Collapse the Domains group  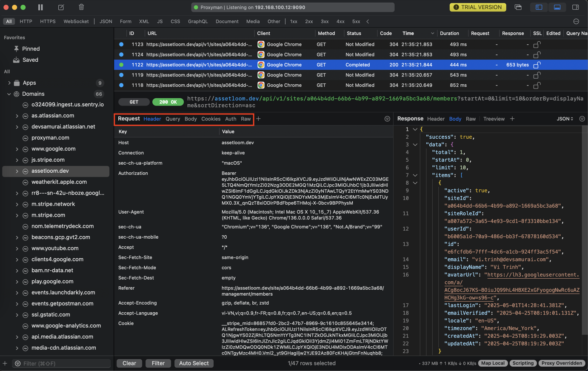tap(9, 94)
